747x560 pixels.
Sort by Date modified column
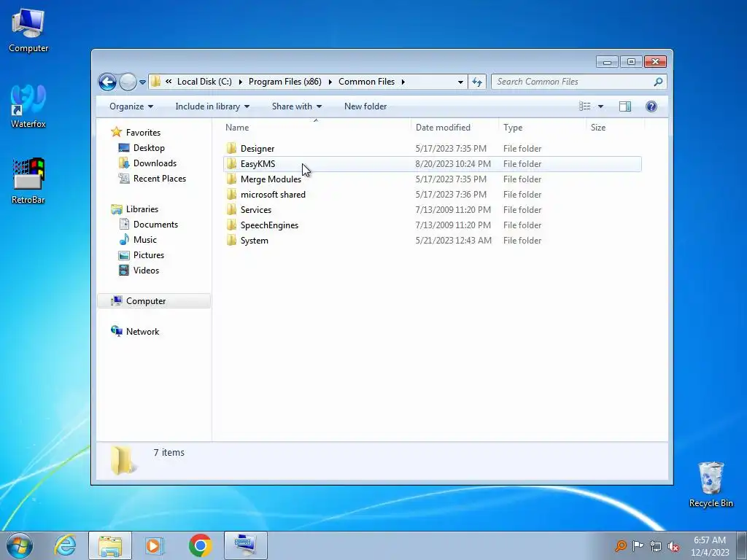[443, 128]
